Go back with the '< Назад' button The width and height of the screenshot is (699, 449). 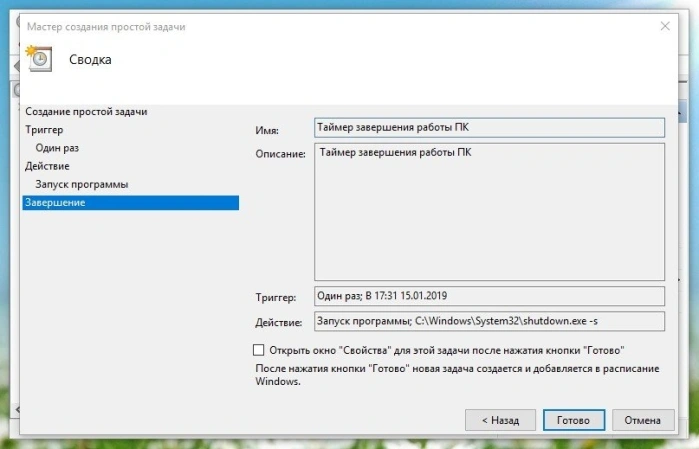(x=500, y=420)
